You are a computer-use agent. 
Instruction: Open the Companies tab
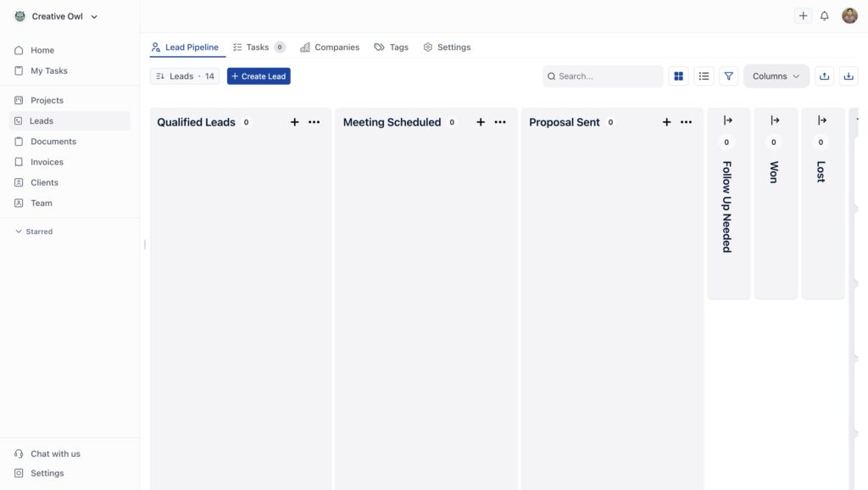(x=330, y=47)
